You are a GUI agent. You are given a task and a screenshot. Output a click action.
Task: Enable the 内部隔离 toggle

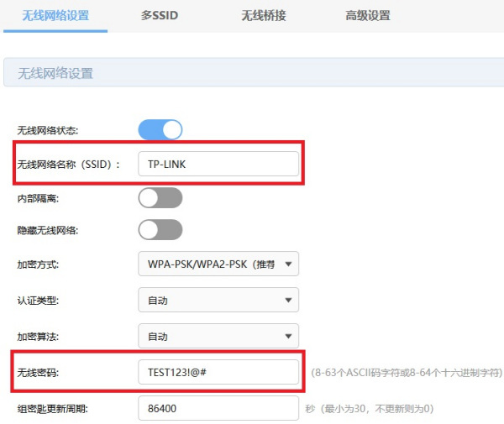click(160, 197)
